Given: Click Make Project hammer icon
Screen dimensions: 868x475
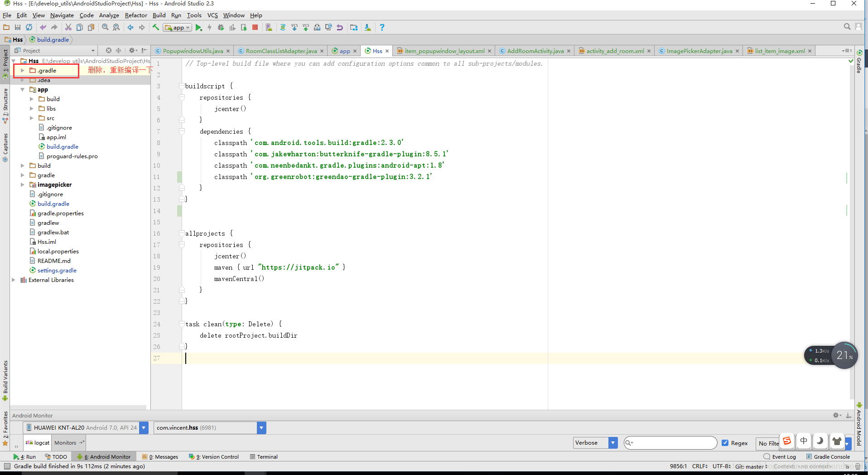Looking at the screenshot, I should 155,28.
